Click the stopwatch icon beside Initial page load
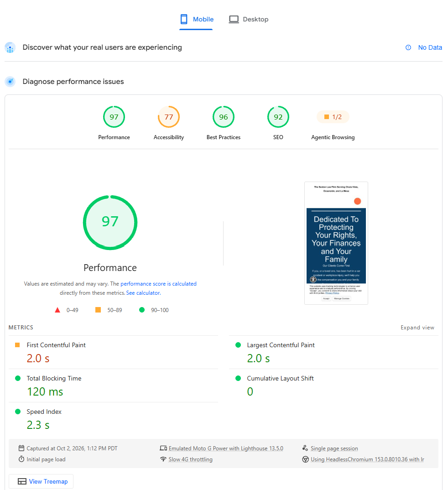The height and width of the screenshot is (490, 448). 21,459
